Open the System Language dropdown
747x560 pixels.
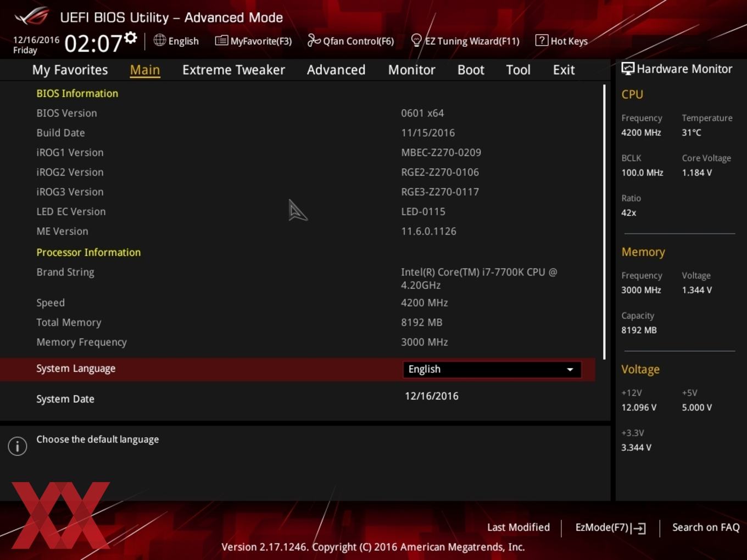pyautogui.click(x=492, y=369)
